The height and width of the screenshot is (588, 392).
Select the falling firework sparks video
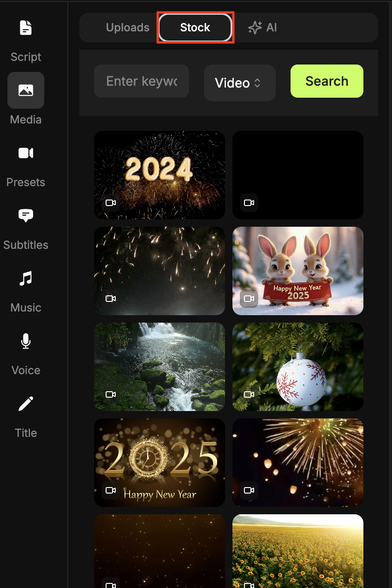(160, 271)
